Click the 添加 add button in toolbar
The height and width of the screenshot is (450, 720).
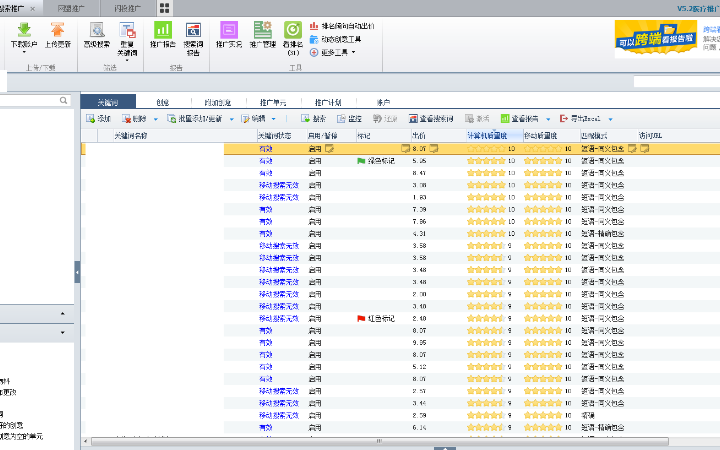[98, 118]
